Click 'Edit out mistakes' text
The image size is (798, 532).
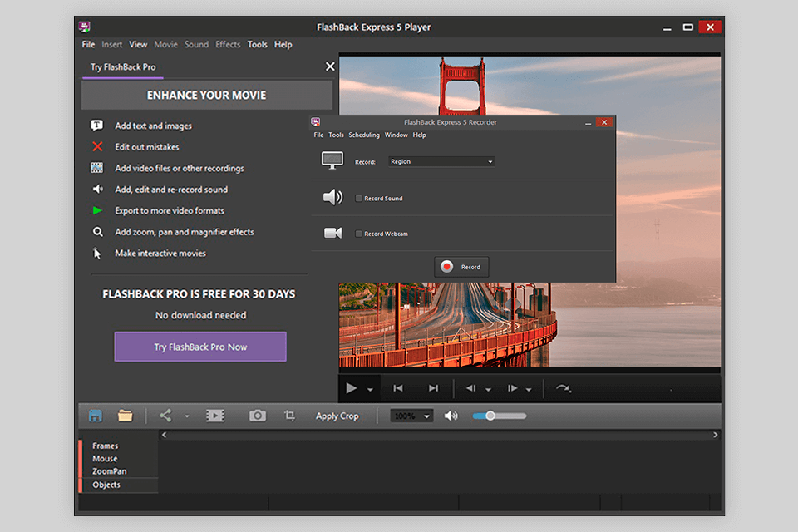click(x=146, y=147)
